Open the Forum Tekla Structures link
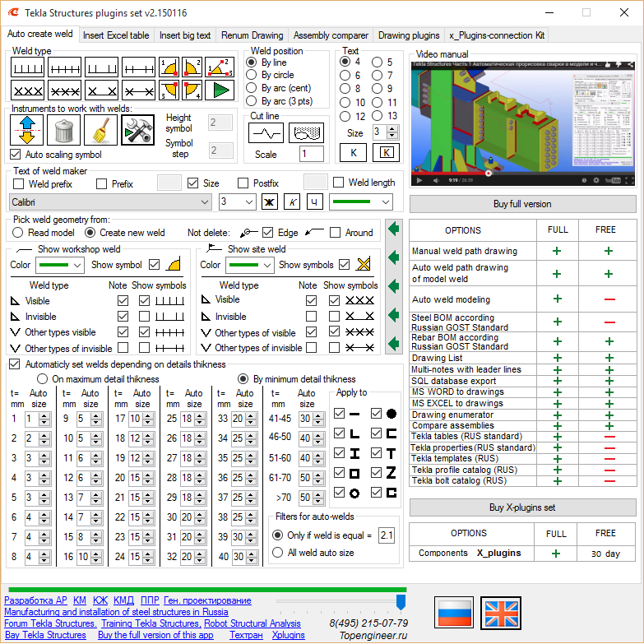Image resolution: width=644 pixels, height=644 pixels. [x=49, y=623]
